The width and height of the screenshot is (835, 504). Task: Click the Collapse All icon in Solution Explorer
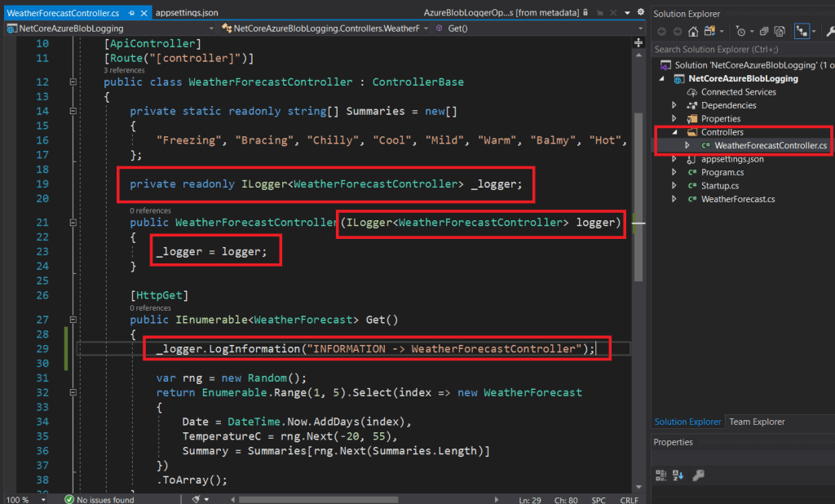(x=766, y=31)
